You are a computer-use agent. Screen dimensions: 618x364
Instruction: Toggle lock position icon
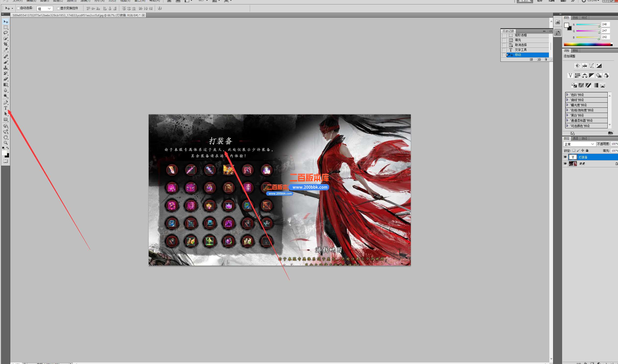tap(582, 151)
